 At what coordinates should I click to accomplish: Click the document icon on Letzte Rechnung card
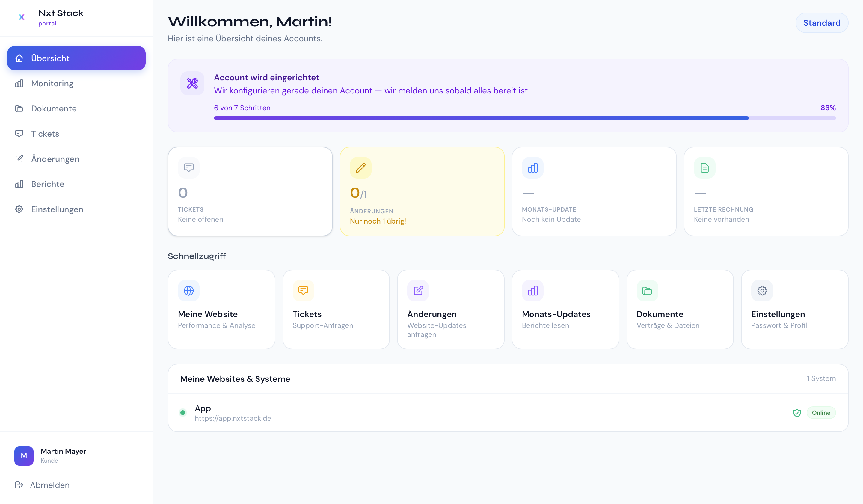[x=704, y=168]
